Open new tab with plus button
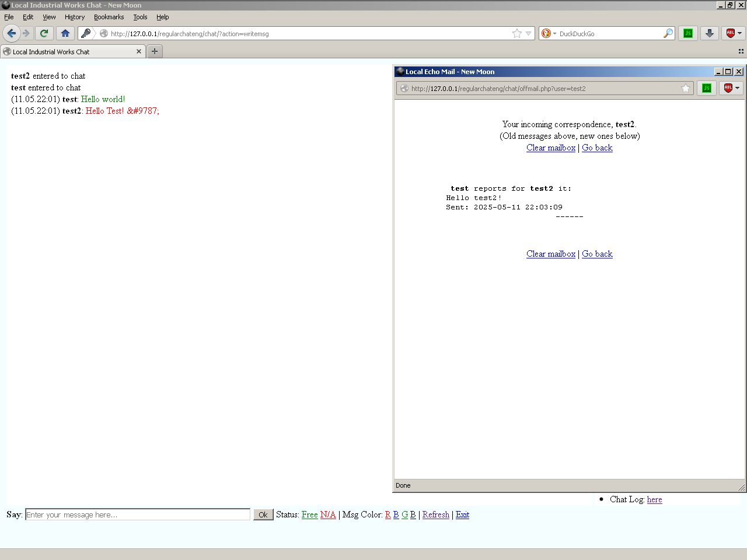This screenshot has width=747, height=560. click(x=155, y=51)
